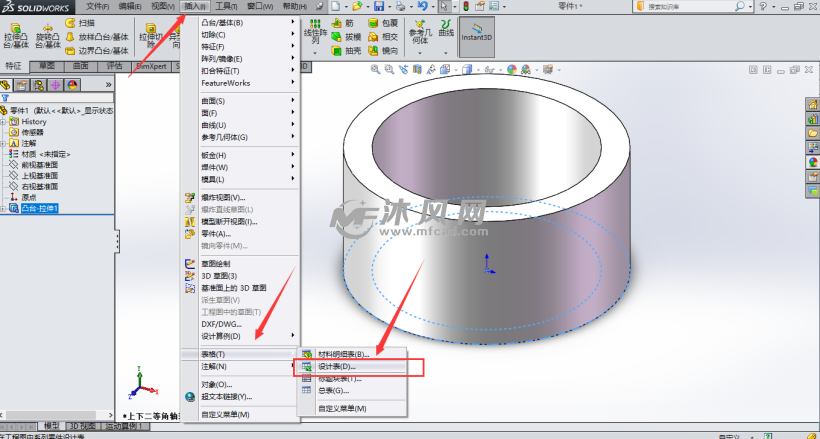Viewport: 820px width, 439px height.
Task: Open the 文件(F) menu
Action: pos(98,6)
